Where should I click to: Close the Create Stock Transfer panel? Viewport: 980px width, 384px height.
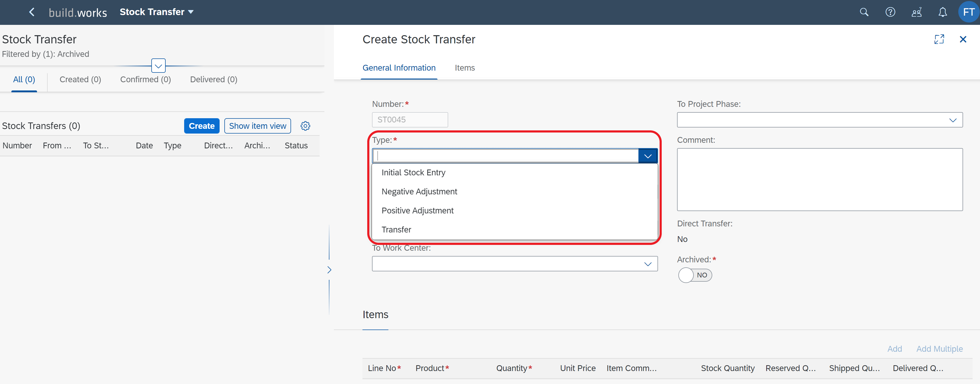pos(963,39)
